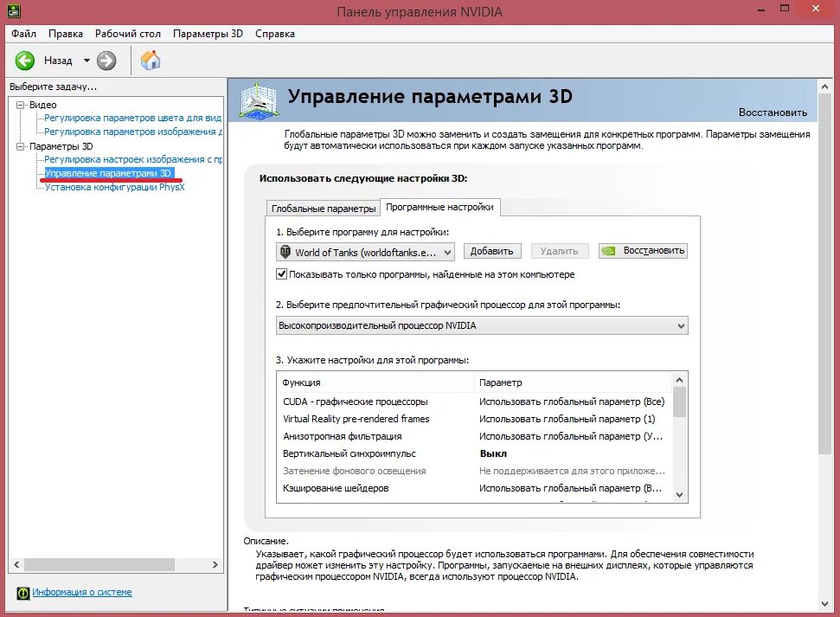Click CUDA global parameter value (Все)
This screenshot has width=840, height=617.
[x=572, y=402]
